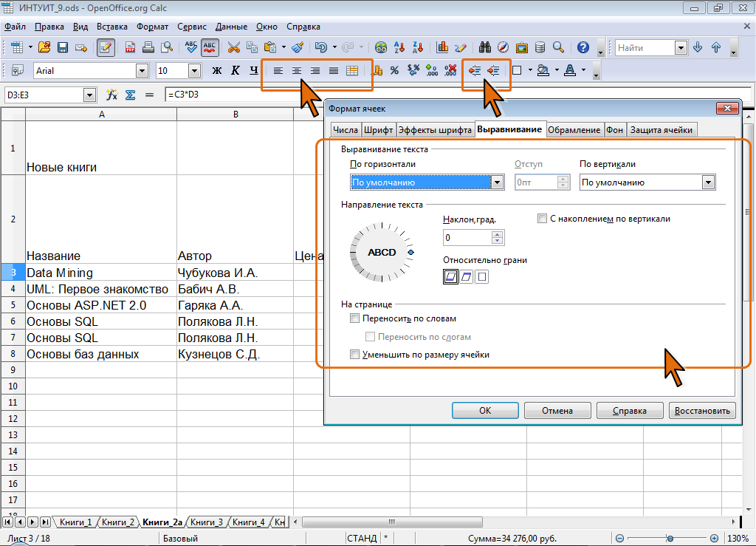This screenshot has height=546, width=756.
Task: Select first reference edge option
Action: click(x=450, y=277)
